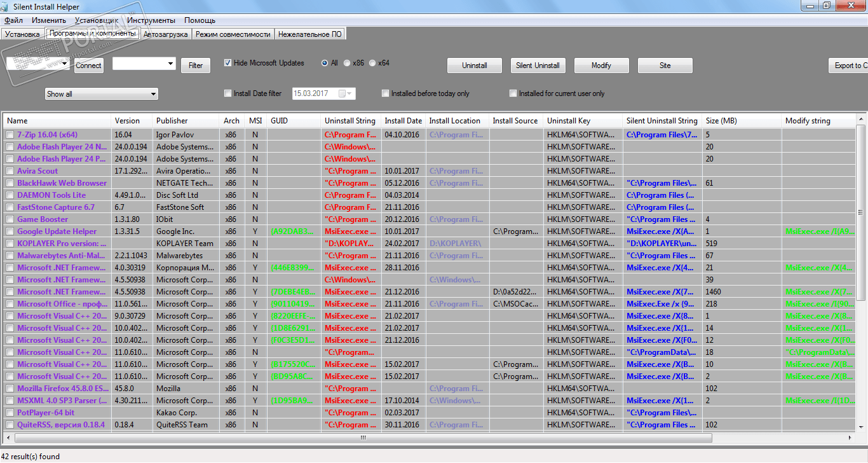This screenshot has height=463, width=868.
Task: Select the KOPLAYER Pro version entry
Action: 62,244
